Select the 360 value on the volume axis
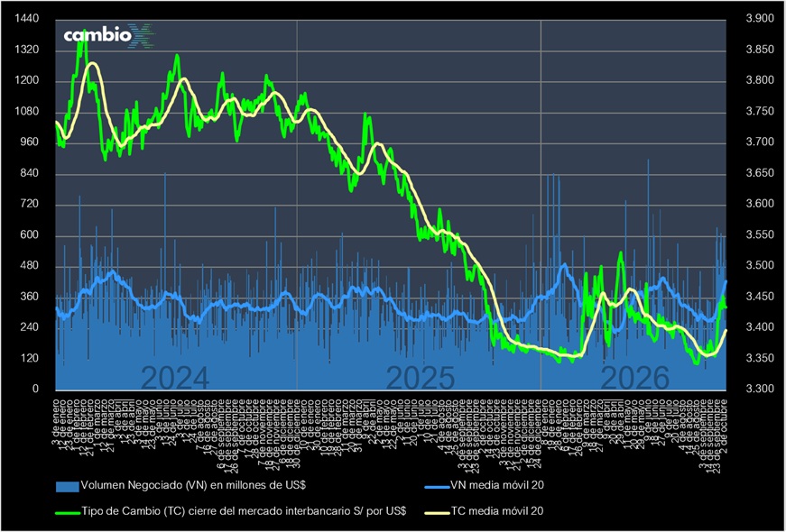This screenshot has height=532, width=786. [30, 298]
